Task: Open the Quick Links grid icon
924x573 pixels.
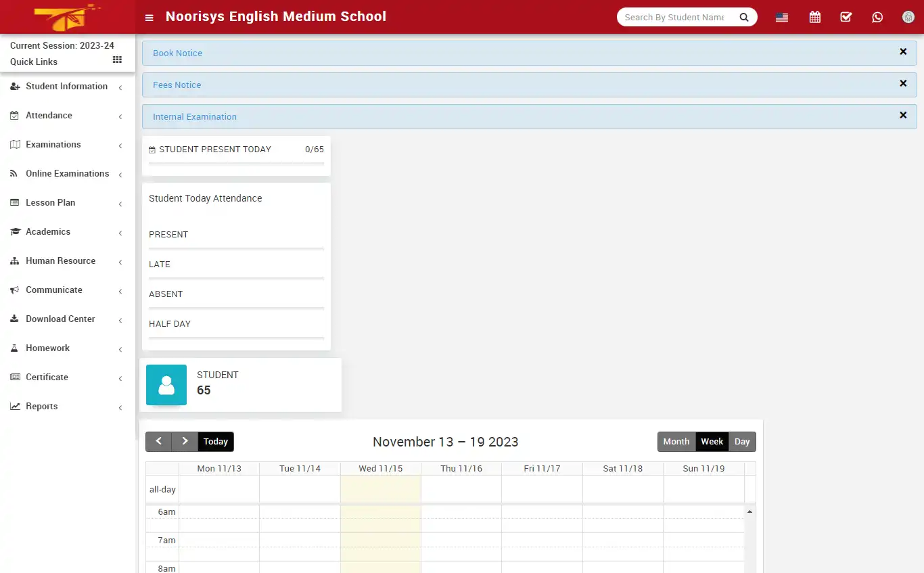Action: [116, 60]
